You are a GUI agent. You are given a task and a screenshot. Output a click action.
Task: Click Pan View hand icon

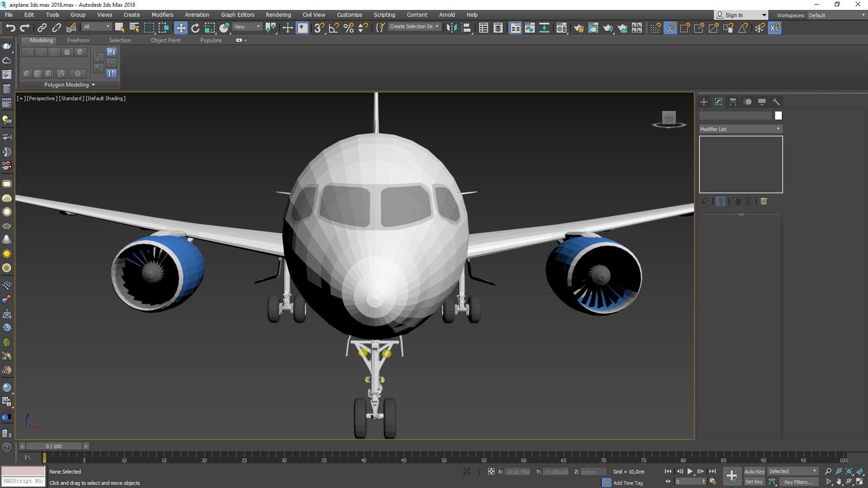(x=839, y=482)
